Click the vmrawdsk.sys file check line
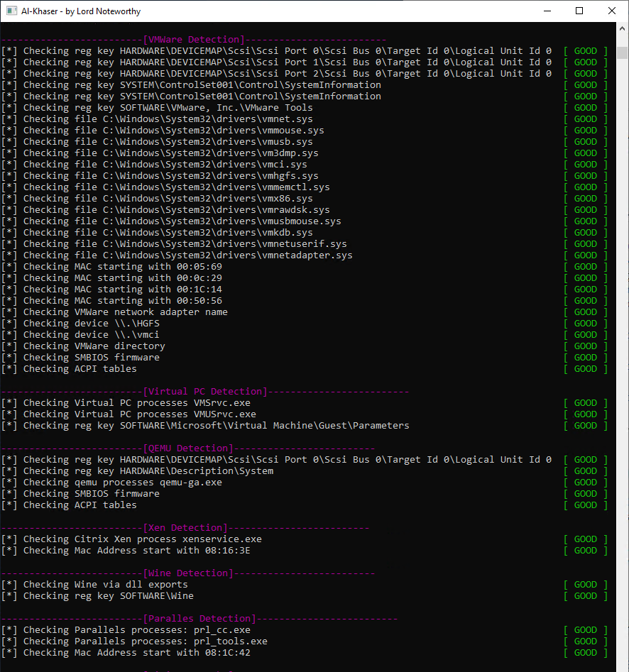Viewport: 629px width, 672px height. coord(165,210)
